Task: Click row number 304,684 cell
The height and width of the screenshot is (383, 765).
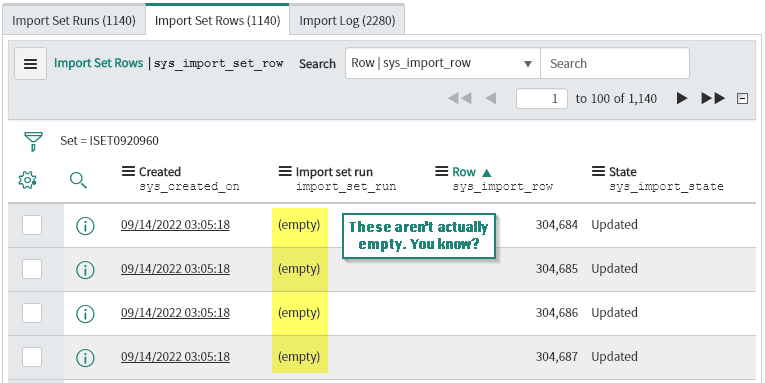Action: 557,224
